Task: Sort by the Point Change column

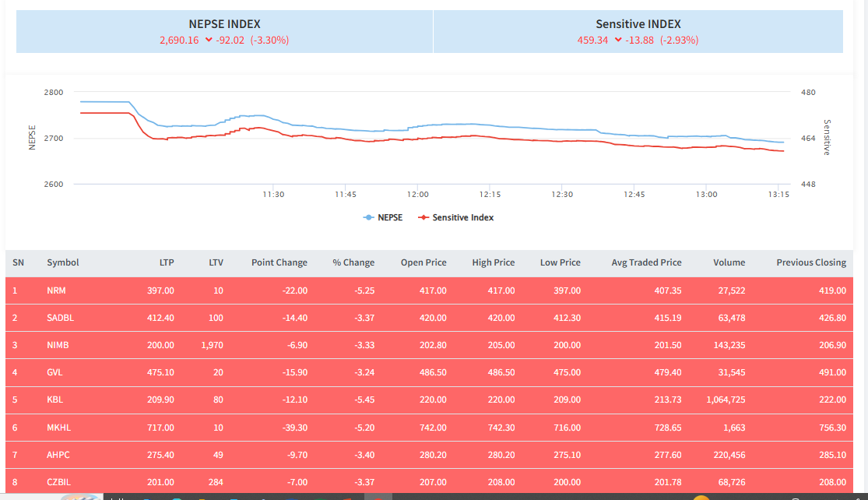Action: [279, 262]
